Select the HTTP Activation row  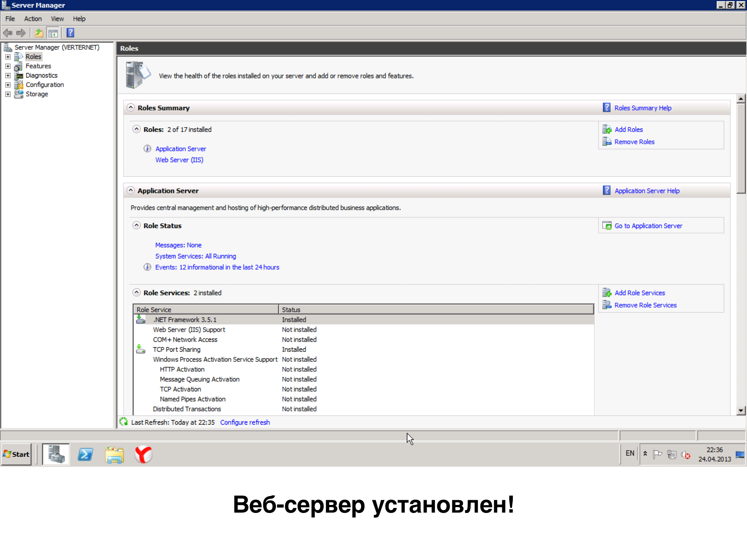(x=364, y=369)
